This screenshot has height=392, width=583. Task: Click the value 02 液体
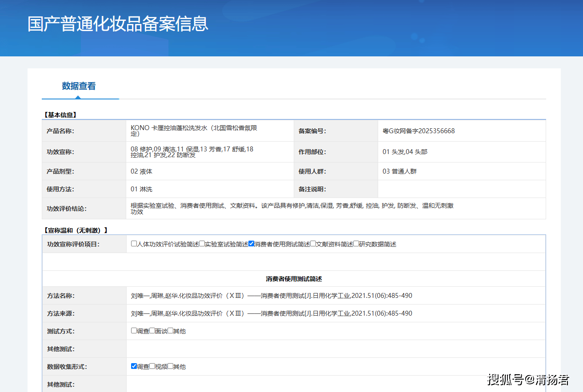141,171
